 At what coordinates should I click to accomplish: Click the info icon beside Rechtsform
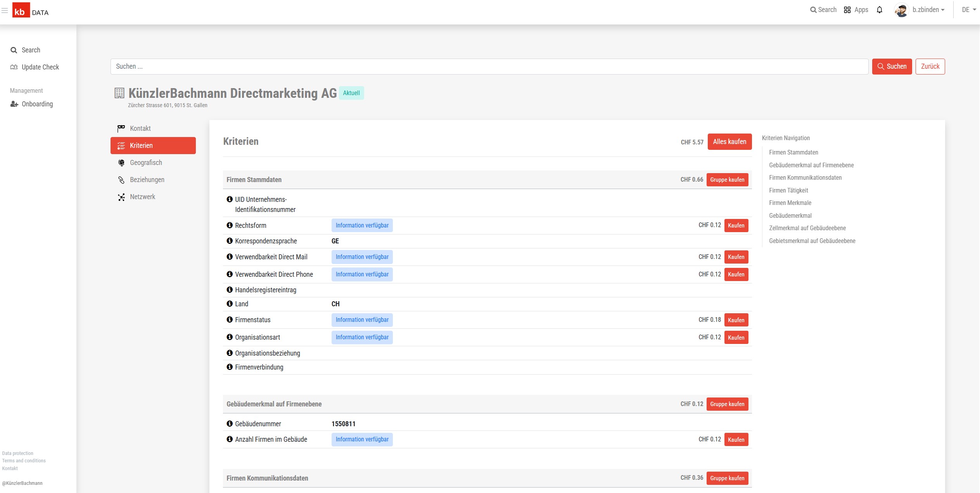(x=230, y=225)
